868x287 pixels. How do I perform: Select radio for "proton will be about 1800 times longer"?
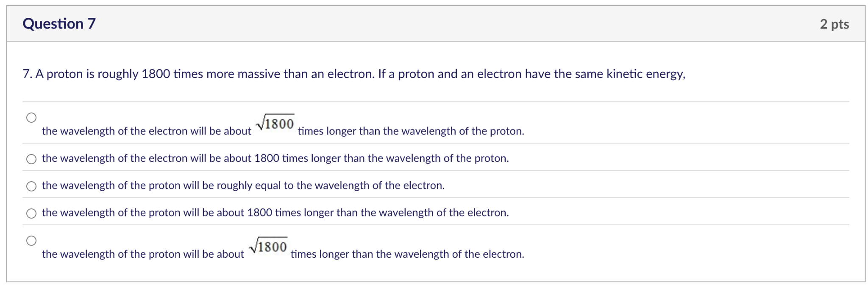(x=31, y=213)
